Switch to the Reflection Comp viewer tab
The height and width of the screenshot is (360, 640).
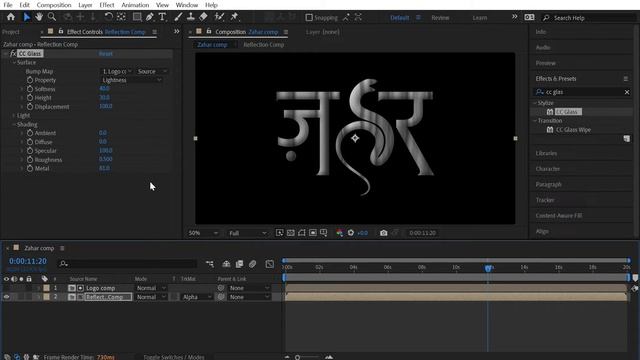tap(263, 45)
